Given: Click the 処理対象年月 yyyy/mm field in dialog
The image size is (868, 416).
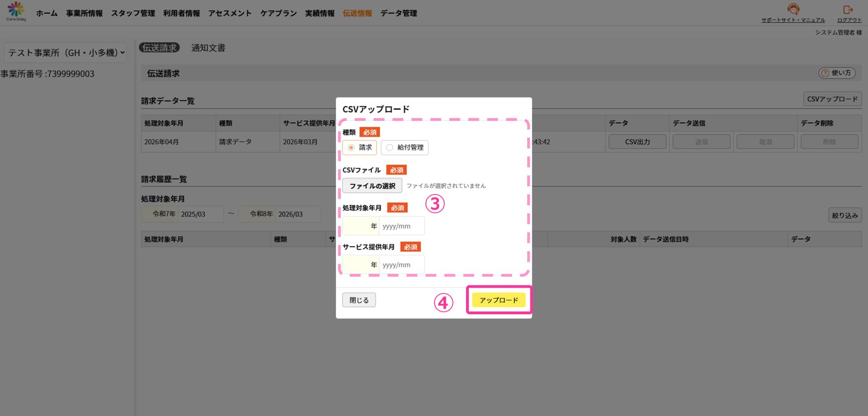Looking at the screenshot, I should [x=401, y=226].
